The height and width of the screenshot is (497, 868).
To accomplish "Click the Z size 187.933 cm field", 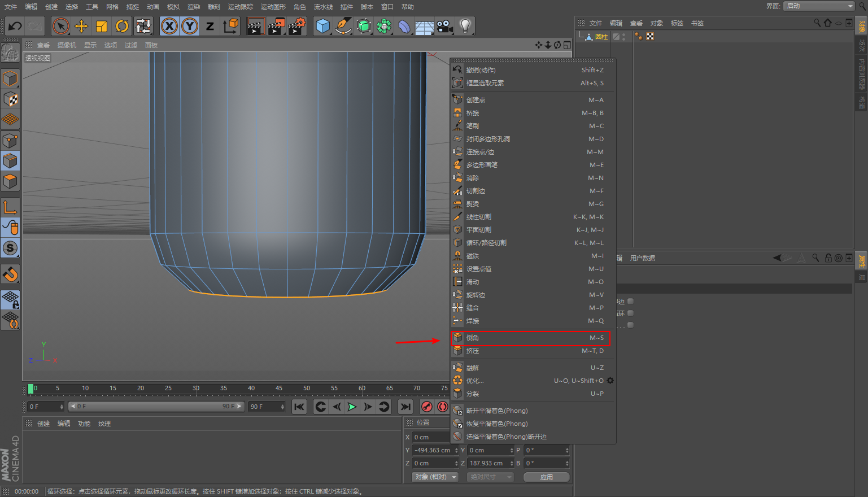I will (490, 463).
